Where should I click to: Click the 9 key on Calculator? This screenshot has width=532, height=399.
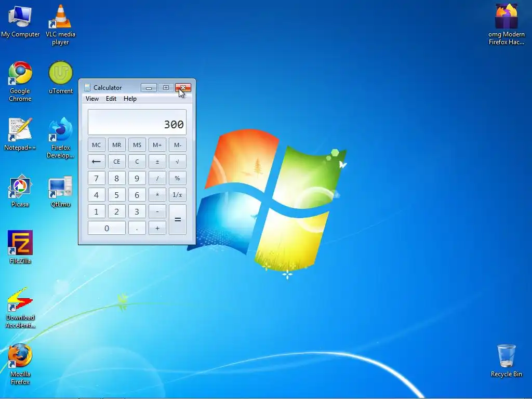point(137,178)
